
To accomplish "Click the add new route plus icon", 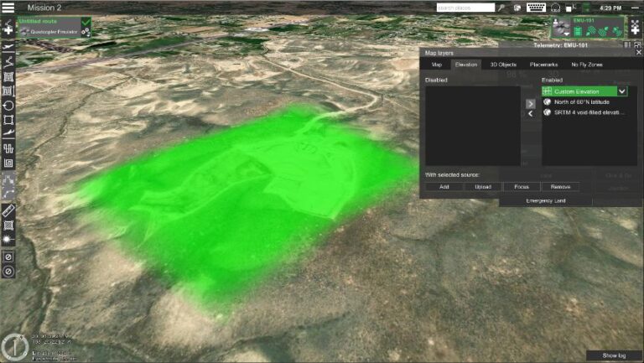I will click(x=8, y=30).
